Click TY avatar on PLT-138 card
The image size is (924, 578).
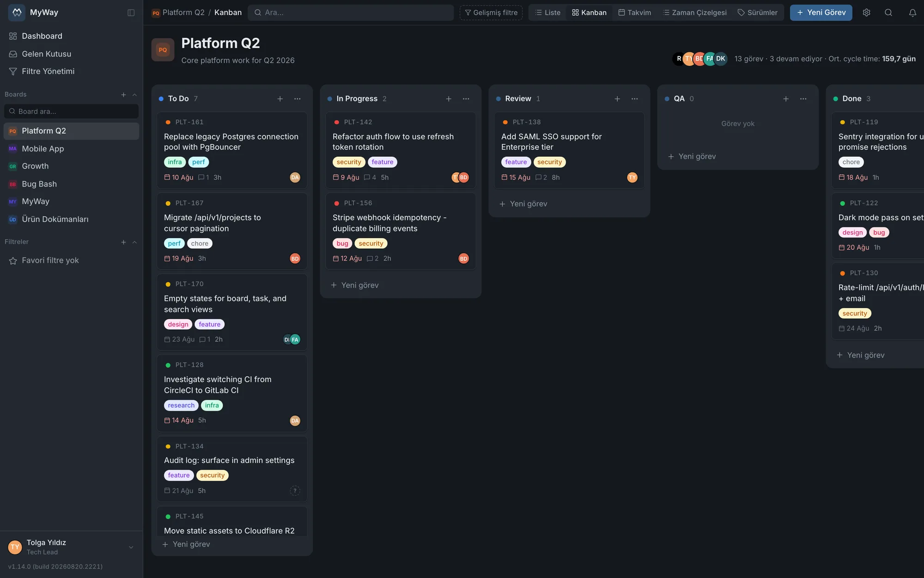click(x=632, y=178)
